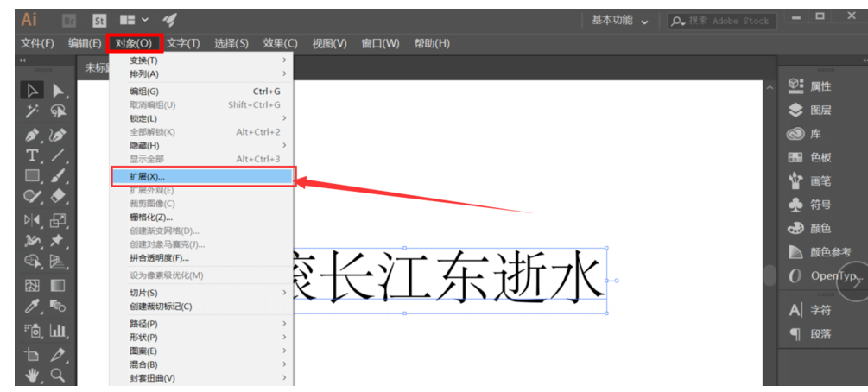Open Adobe Stock via St icon
The width and height of the screenshot is (868, 392).
pos(99,21)
